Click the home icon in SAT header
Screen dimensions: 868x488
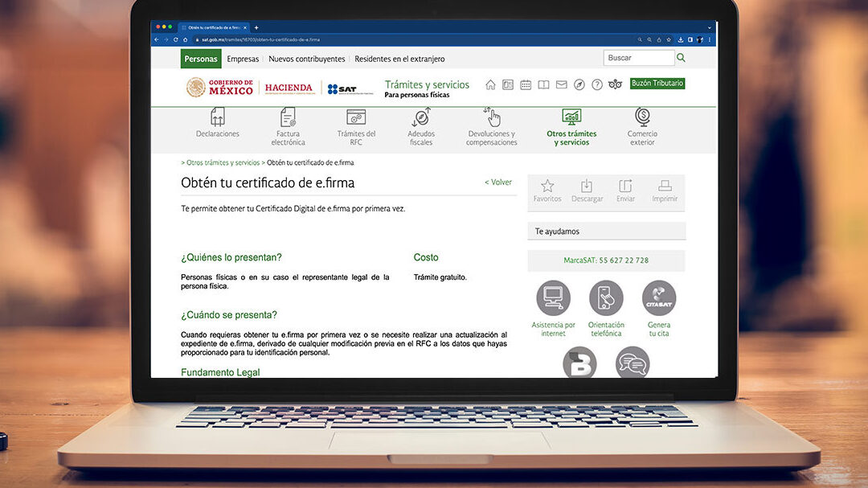(x=490, y=84)
